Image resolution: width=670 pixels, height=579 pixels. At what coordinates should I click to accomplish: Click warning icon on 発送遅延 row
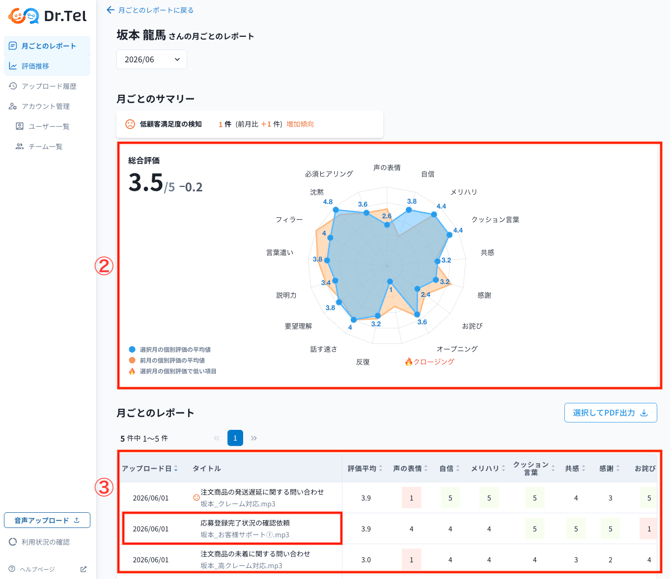click(196, 497)
